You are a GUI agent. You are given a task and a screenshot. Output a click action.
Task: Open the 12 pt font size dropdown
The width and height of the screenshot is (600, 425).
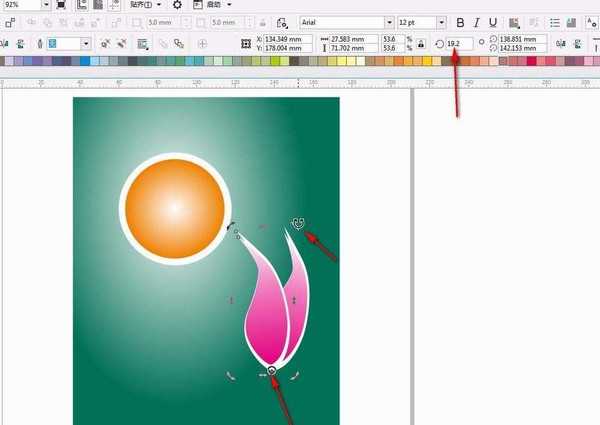442,23
